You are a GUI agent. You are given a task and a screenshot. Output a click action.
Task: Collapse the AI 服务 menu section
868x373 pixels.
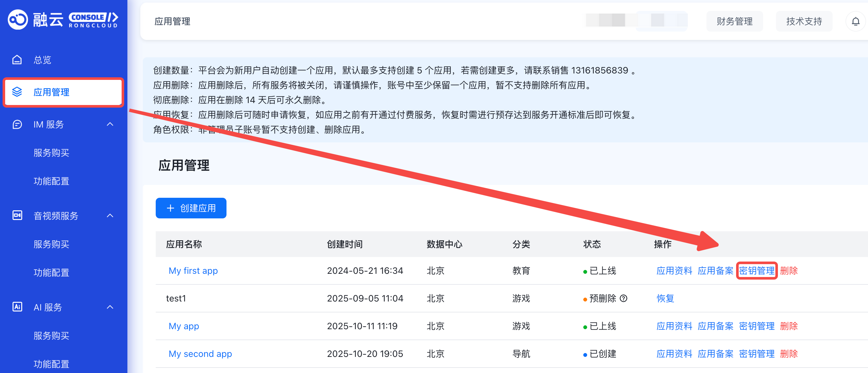[110, 307]
